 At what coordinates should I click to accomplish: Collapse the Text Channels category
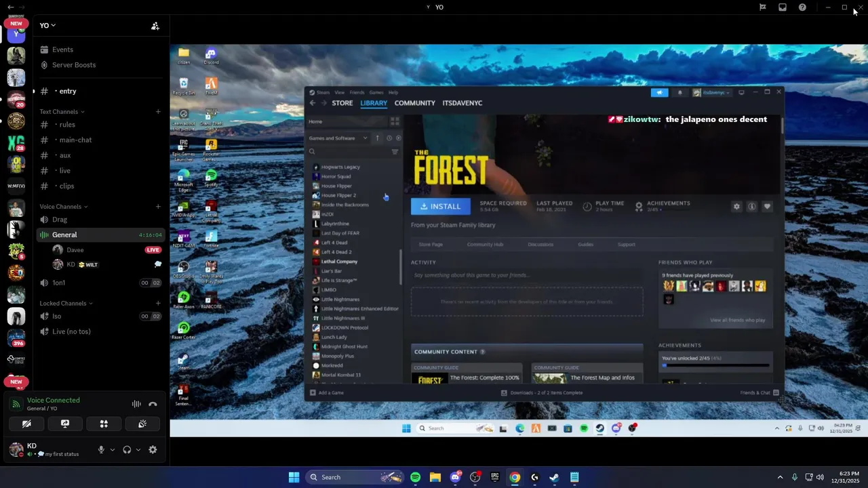pos(62,112)
